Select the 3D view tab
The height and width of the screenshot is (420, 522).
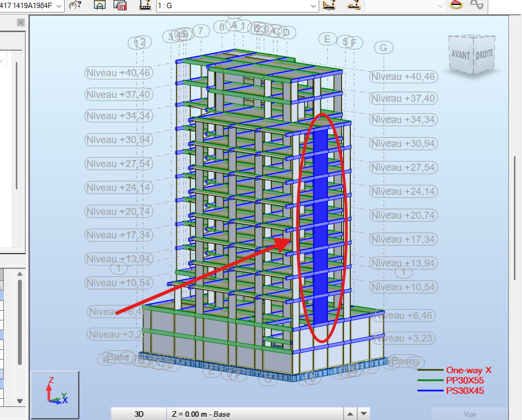139,414
